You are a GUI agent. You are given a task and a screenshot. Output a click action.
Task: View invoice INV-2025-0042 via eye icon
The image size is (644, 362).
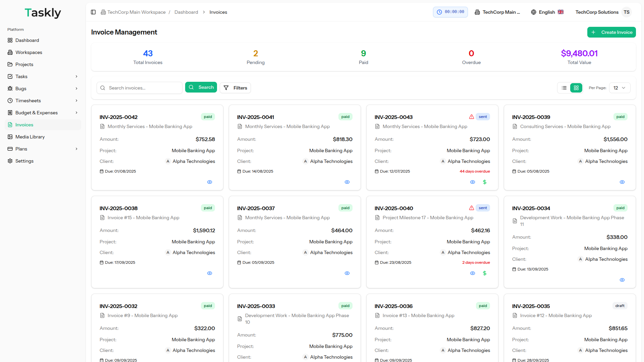(210, 182)
